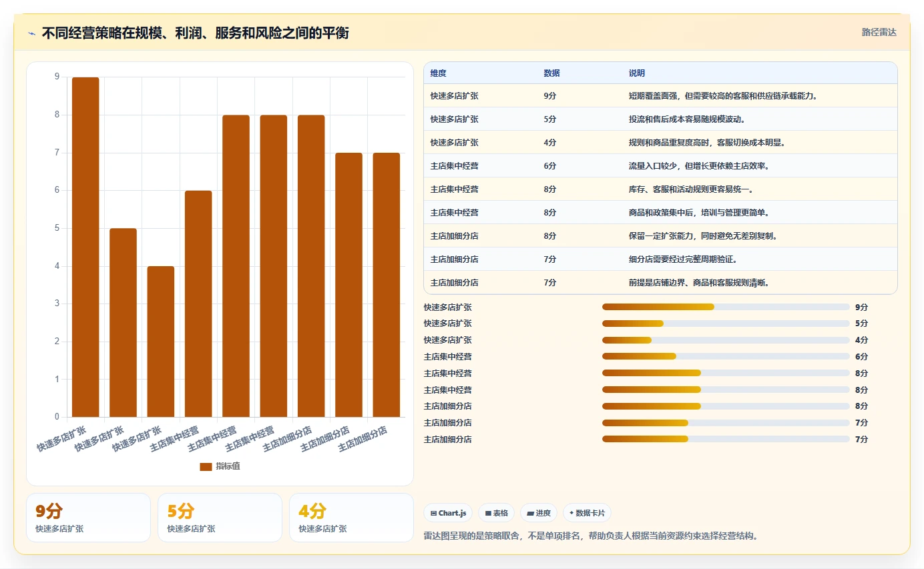
Task: Click the chart bar valued 5
Action: [123, 323]
